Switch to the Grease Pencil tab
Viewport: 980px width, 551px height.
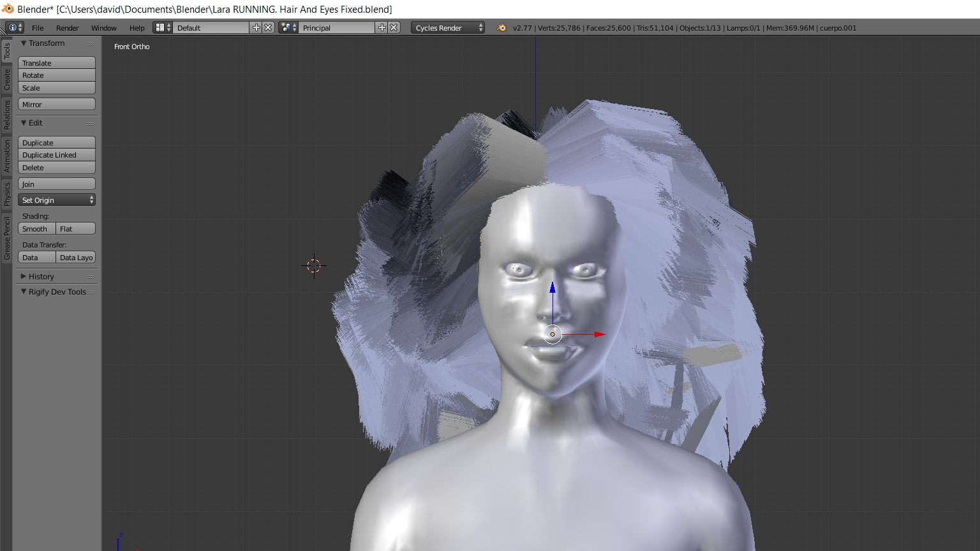7,239
